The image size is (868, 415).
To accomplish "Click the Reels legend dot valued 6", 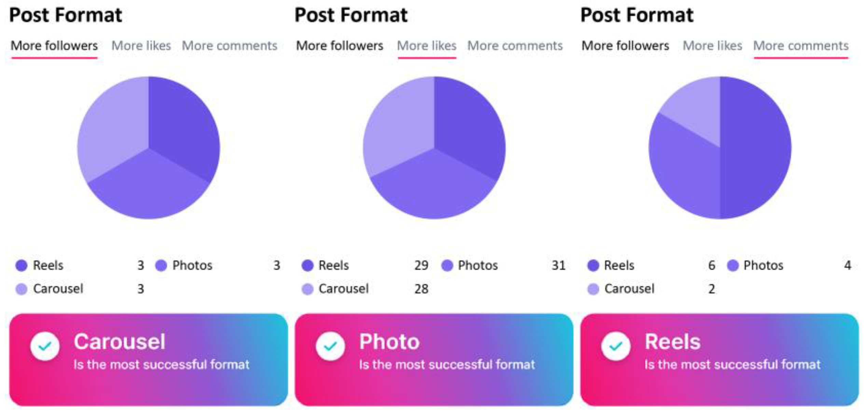I will coord(593,265).
